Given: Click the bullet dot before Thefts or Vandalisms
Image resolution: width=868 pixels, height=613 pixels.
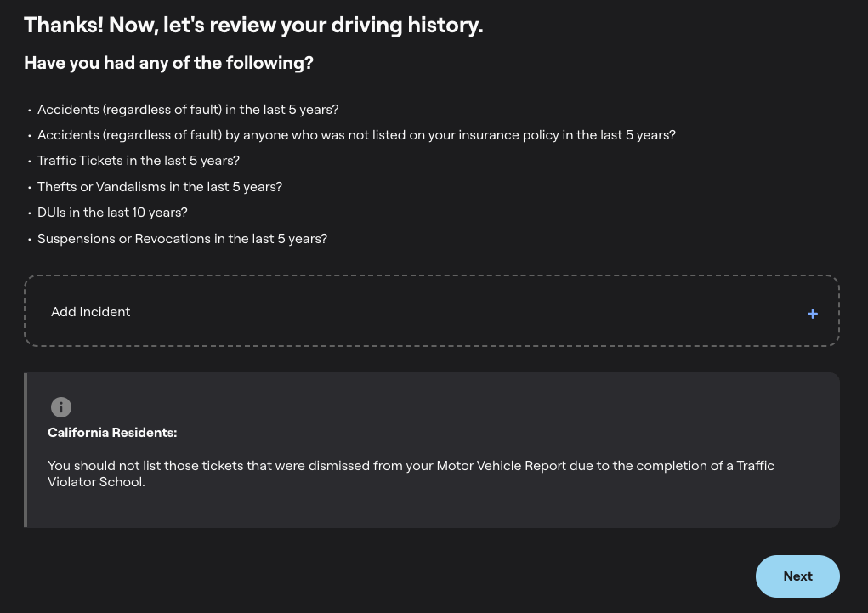Looking at the screenshot, I should click(x=29, y=188).
